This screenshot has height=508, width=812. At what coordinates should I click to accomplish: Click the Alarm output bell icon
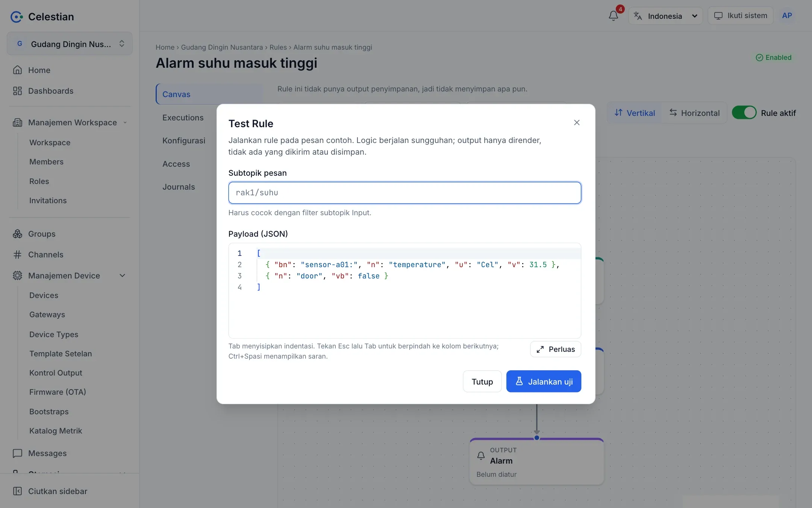coord(481,456)
